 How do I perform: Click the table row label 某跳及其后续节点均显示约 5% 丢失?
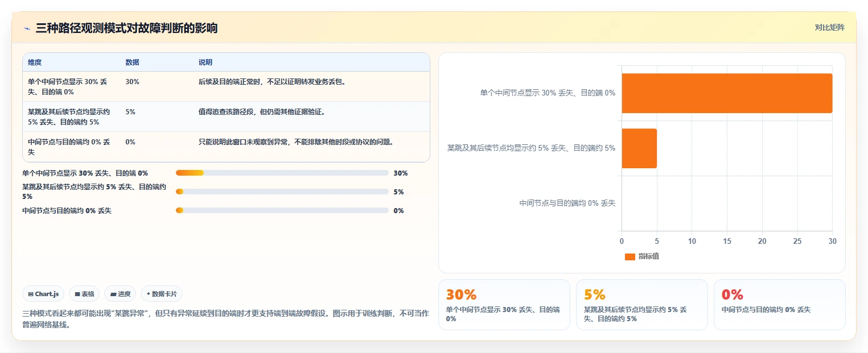pos(69,117)
